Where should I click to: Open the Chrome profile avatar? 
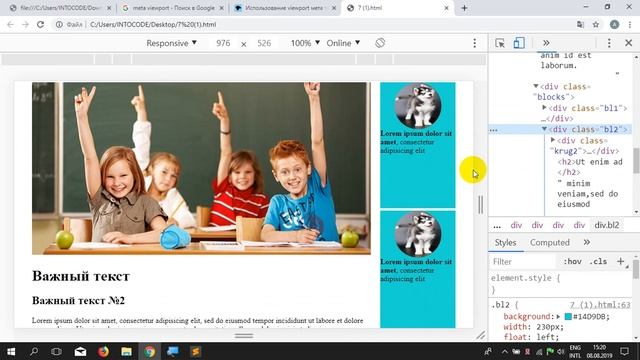[614, 24]
